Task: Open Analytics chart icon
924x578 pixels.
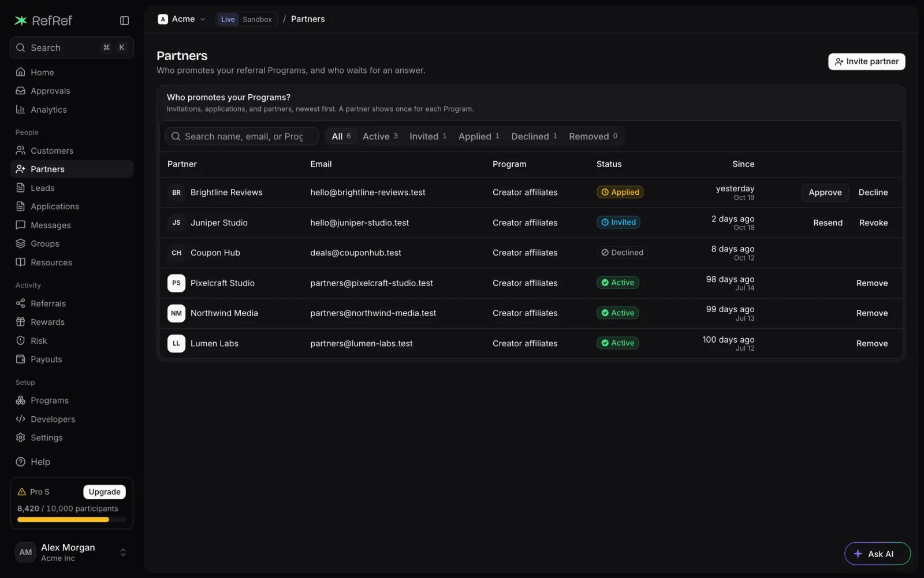Action: click(21, 109)
